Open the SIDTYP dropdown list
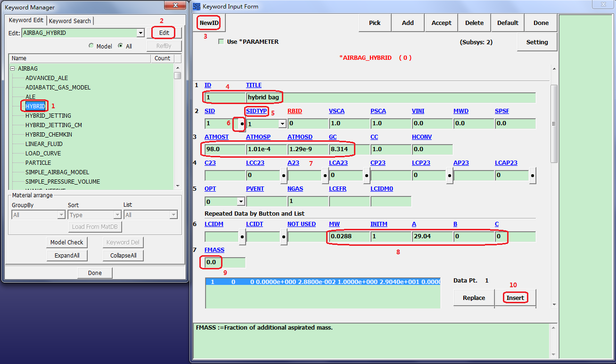The width and height of the screenshot is (616, 364). click(x=282, y=124)
